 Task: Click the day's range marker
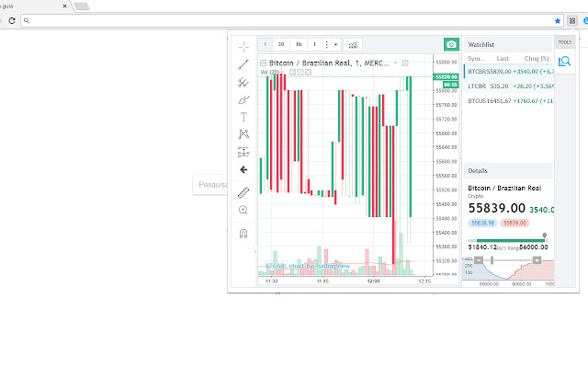(545, 236)
